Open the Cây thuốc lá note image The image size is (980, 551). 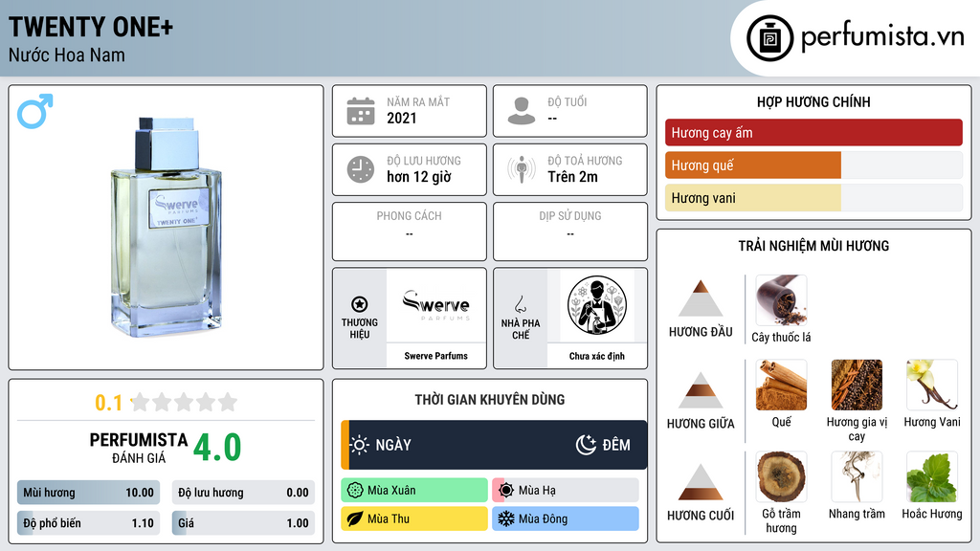pyautogui.click(x=781, y=300)
